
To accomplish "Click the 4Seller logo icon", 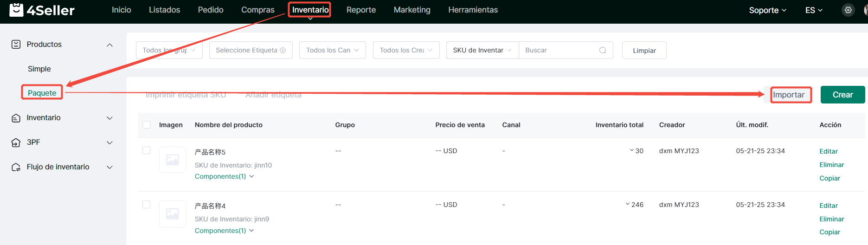I will (x=16, y=10).
